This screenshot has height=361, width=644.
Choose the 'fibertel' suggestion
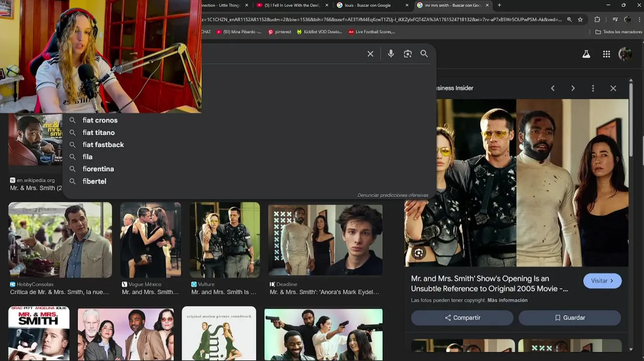click(94, 182)
